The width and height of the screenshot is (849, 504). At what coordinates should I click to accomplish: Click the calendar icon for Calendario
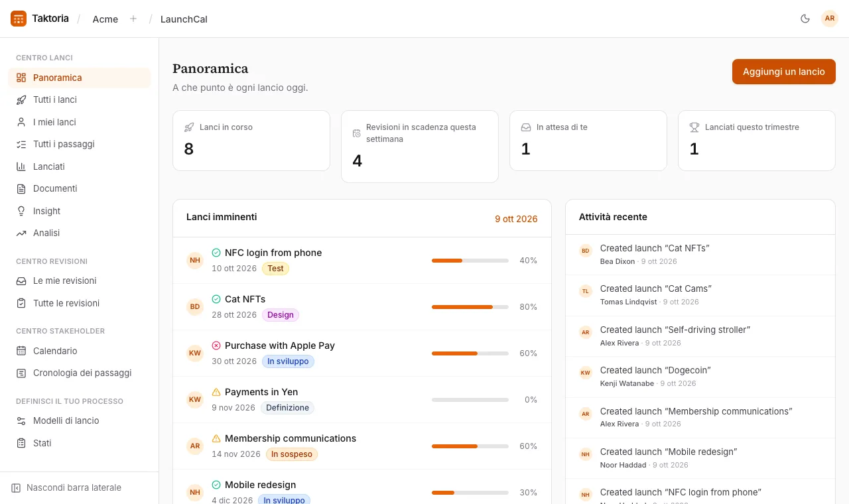21,351
